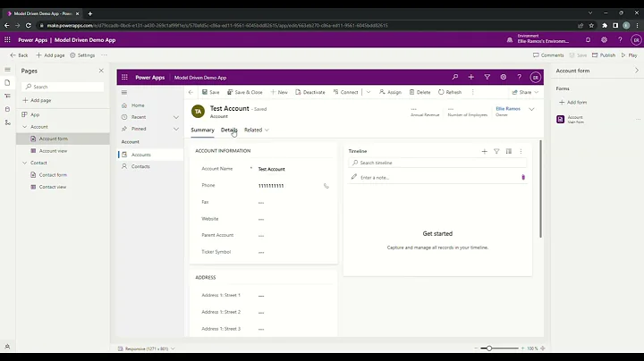This screenshot has height=361, width=644.
Task: Click the Delete button
Action: click(x=419, y=92)
